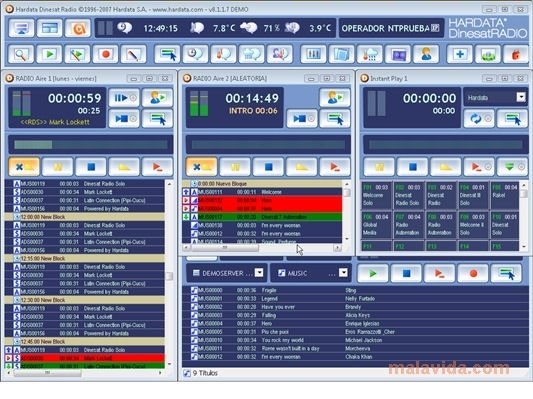Toggle the orange X clear button in RADIO Aire 1
The width and height of the screenshot is (533, 399).
click(24, 167)
